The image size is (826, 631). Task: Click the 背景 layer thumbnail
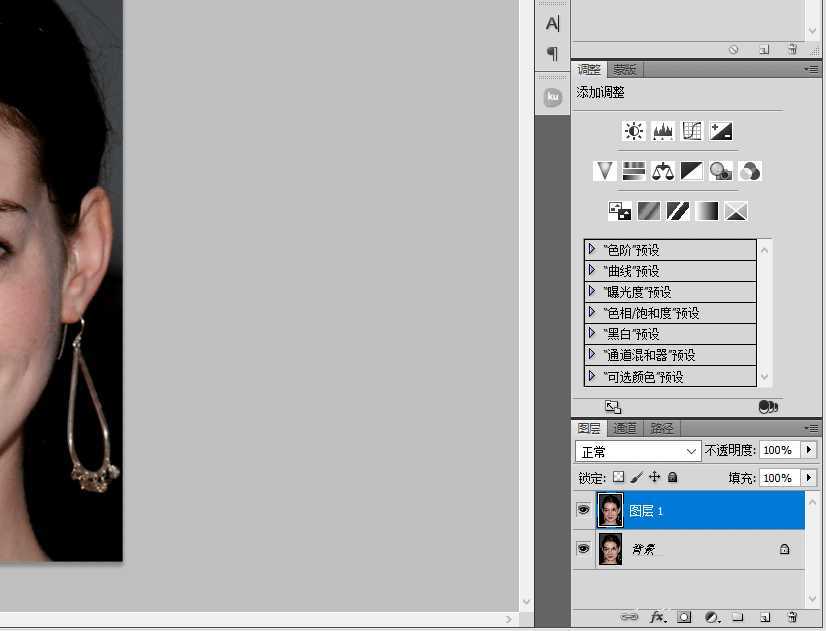point(610,548)
